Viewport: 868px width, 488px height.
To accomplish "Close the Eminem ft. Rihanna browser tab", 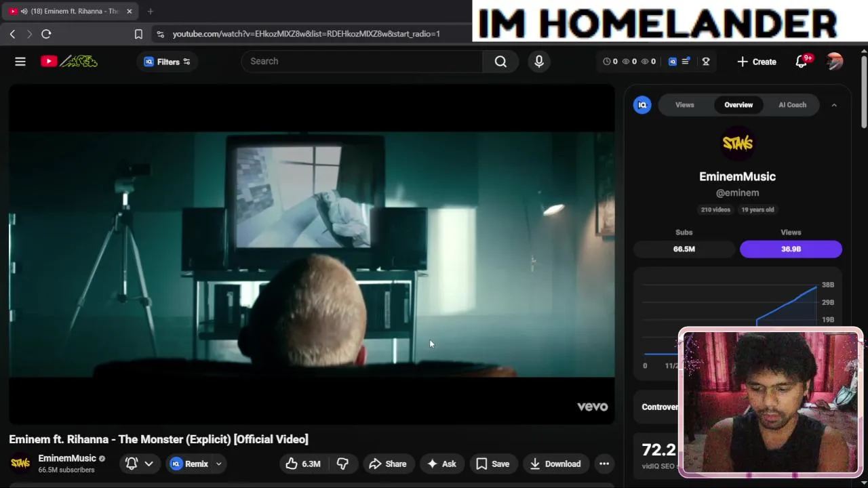I will (x=129, y=12).
